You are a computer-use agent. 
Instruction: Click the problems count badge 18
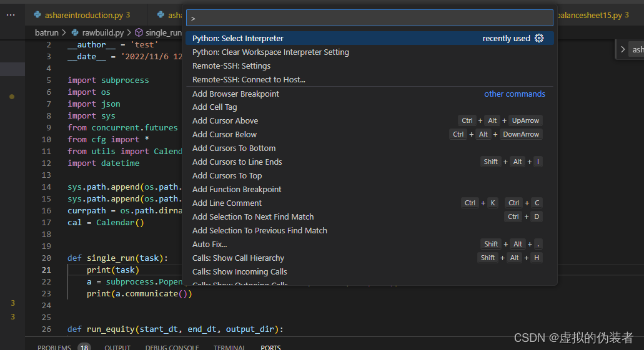click(84, 347)
